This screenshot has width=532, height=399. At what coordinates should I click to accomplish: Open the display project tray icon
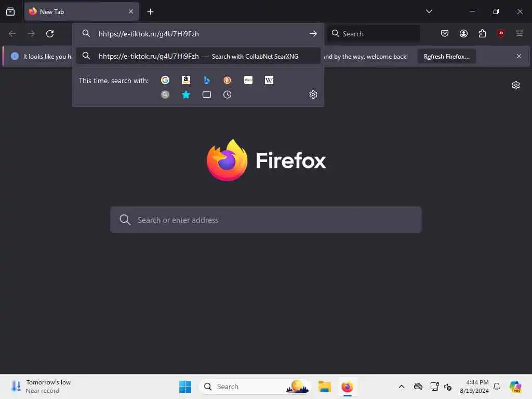coord(434,387)
